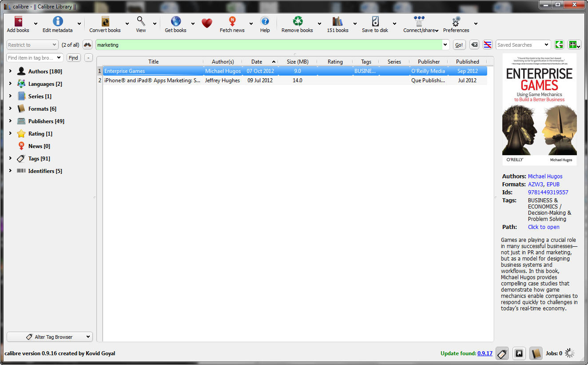Open Preferences gear icon
588x365 pixels.
click(456, 21)
